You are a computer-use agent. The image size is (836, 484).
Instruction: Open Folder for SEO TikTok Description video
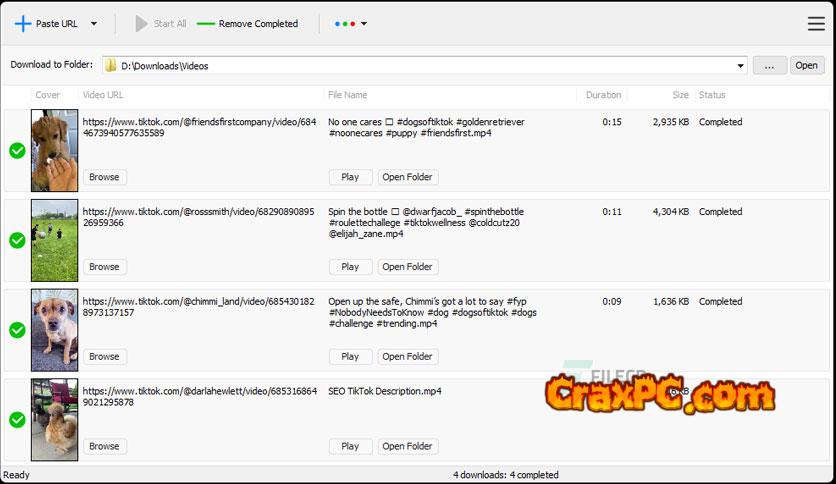(x=408, y=446)
